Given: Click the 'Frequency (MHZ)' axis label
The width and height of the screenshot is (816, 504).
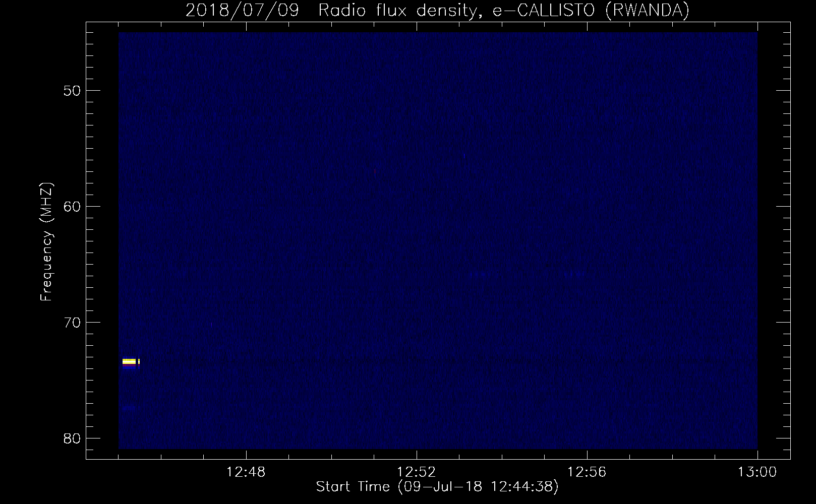Looking at the screenshot, I should point(47,242).
